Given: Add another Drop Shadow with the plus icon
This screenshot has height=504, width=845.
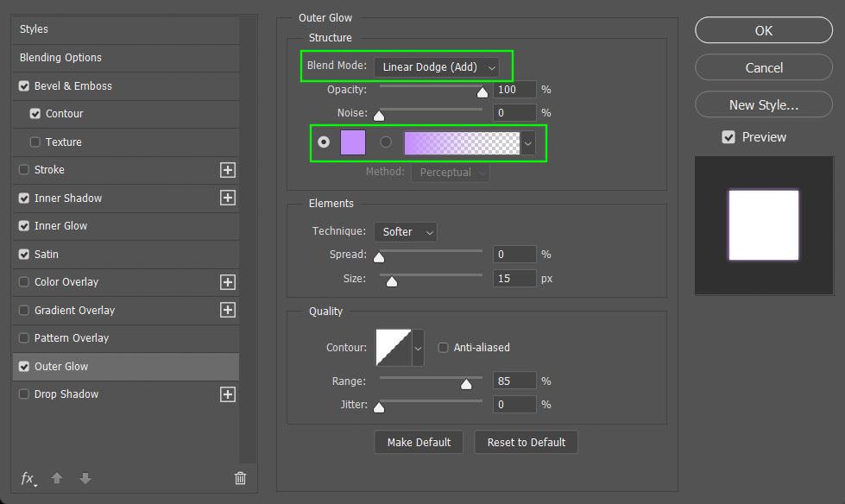Looking at the screenshot, I should pyautogui.click(x=227, y=394).
